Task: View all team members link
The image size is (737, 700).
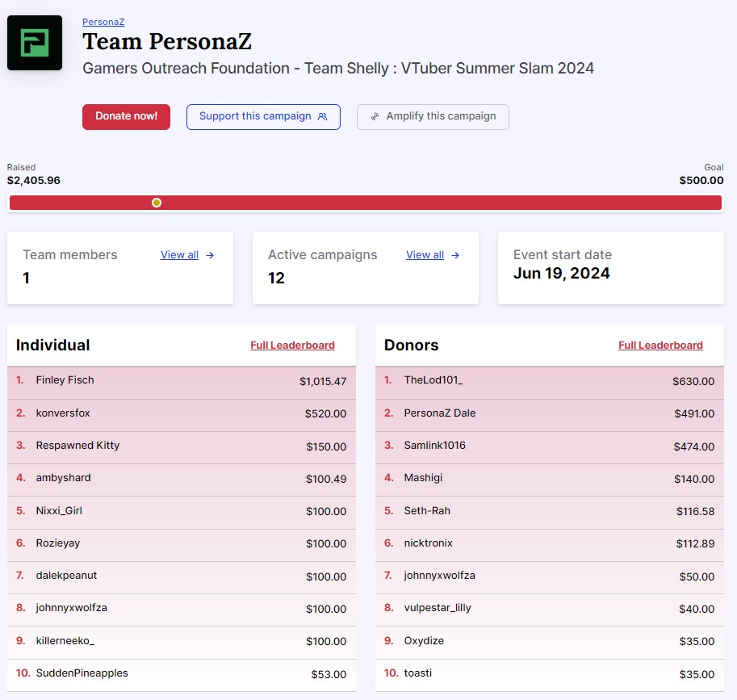Action: coord(179,255)
